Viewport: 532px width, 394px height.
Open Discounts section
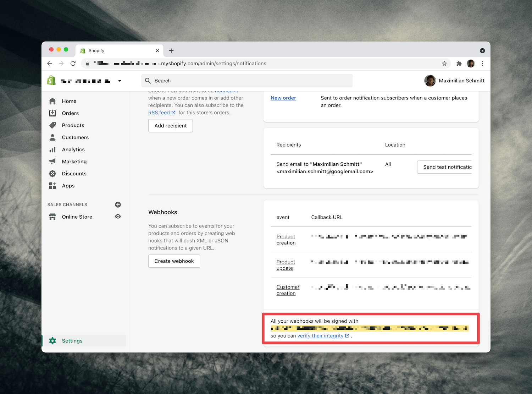74,174
